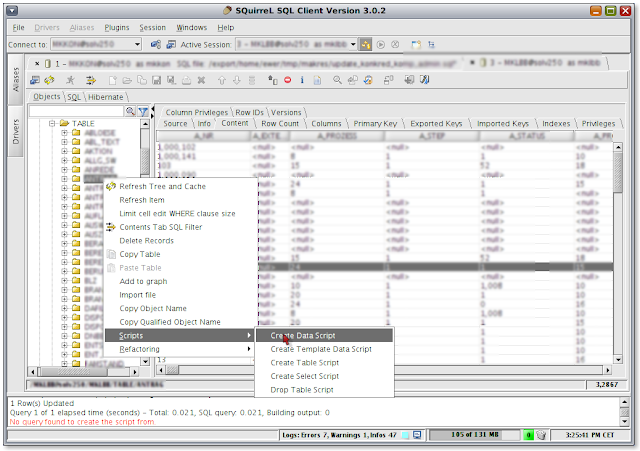This screenshot has height=451, width=640.
Task: Click the printer icon in session toolbar
Action: click(x=186, y=80)
